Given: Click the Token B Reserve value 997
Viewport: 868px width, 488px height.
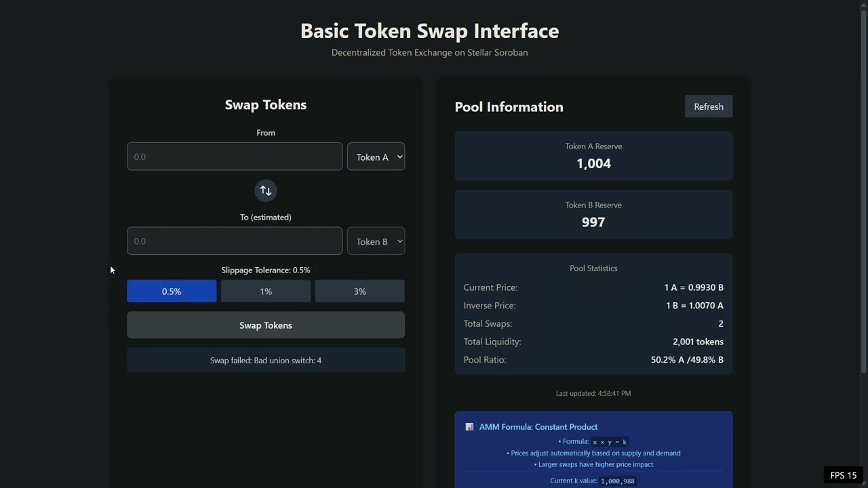Looking at the screenshot, I should pyautogui.click(x=593, y=222).
